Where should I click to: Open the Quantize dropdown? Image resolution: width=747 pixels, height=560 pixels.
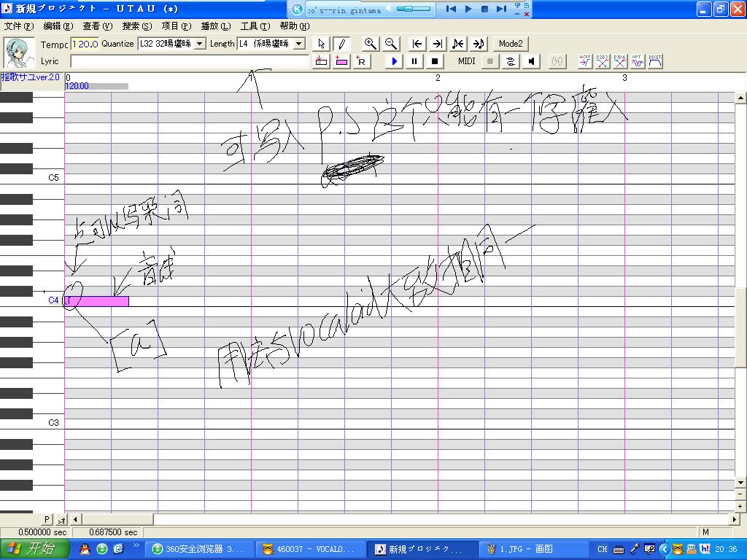(200, 44)
